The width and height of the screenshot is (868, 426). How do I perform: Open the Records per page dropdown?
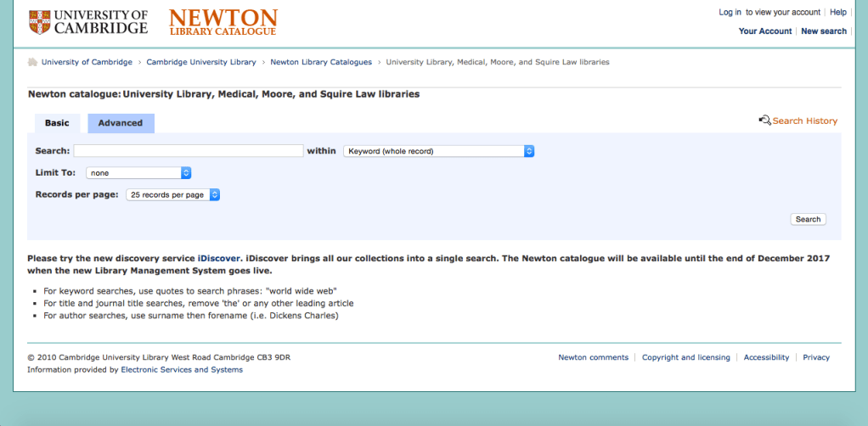click(173, 194)
